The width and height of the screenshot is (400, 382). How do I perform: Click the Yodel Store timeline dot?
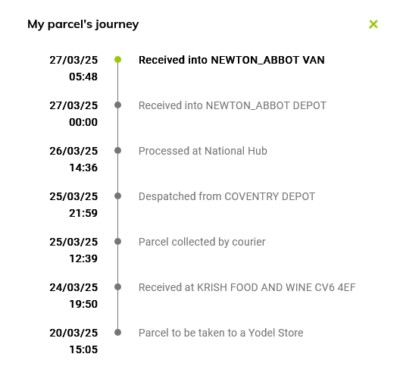click(x=118, y=332)
